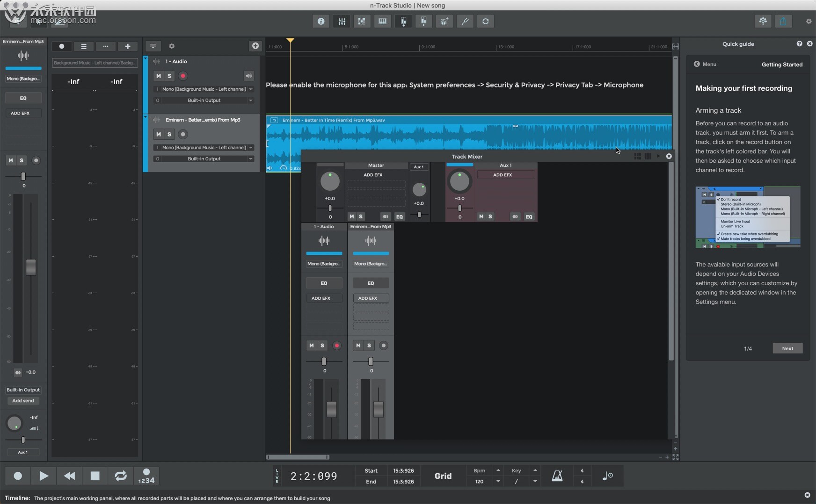Click the Master volume knob in Track Mixer
The image size is (816, 504).
coord(330,182)
